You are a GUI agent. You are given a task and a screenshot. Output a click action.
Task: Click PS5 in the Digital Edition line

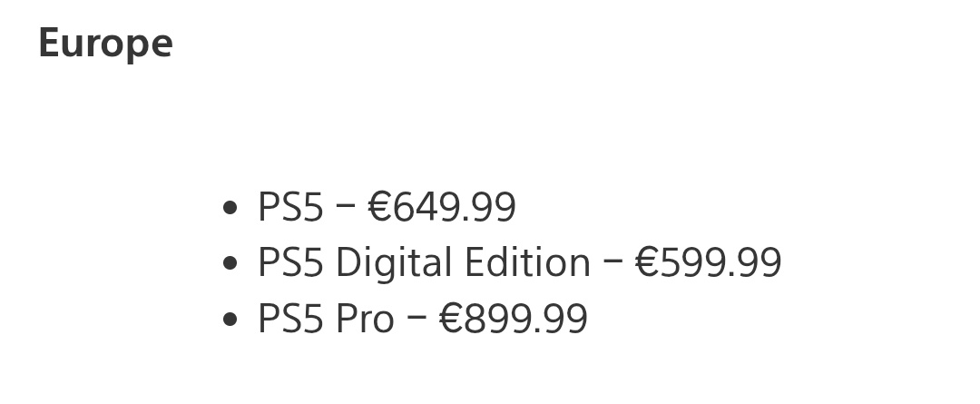pyautogui.click(x=290, y=262)
